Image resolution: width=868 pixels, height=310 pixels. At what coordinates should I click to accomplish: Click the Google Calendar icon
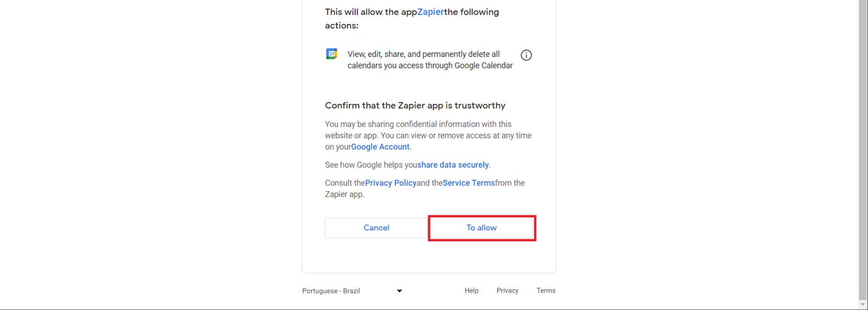(x=331, y=54)
